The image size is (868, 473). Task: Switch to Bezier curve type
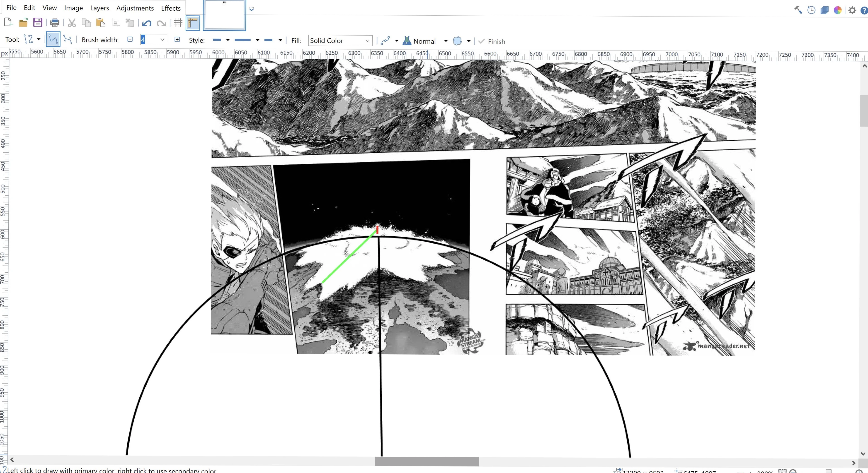pyautogui.click(x=68, y=39)
